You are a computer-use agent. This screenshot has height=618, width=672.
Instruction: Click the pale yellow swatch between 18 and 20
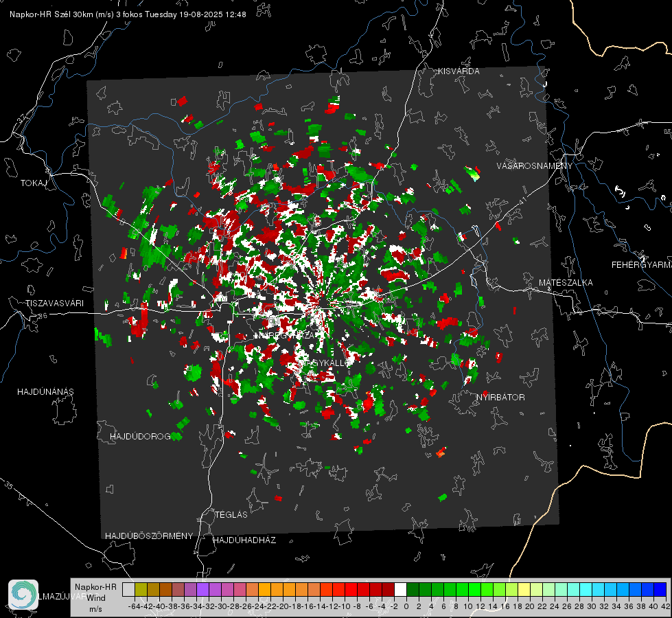524,589
